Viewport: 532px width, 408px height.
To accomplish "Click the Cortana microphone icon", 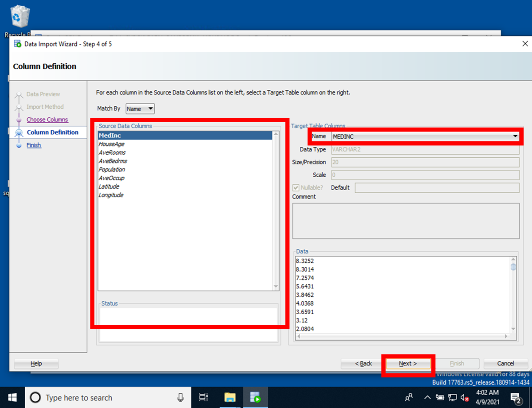I will point(180,397).
